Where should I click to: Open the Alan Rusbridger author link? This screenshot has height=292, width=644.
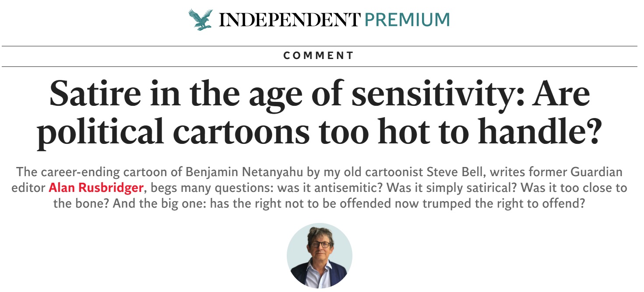click(x=96, y=188)
